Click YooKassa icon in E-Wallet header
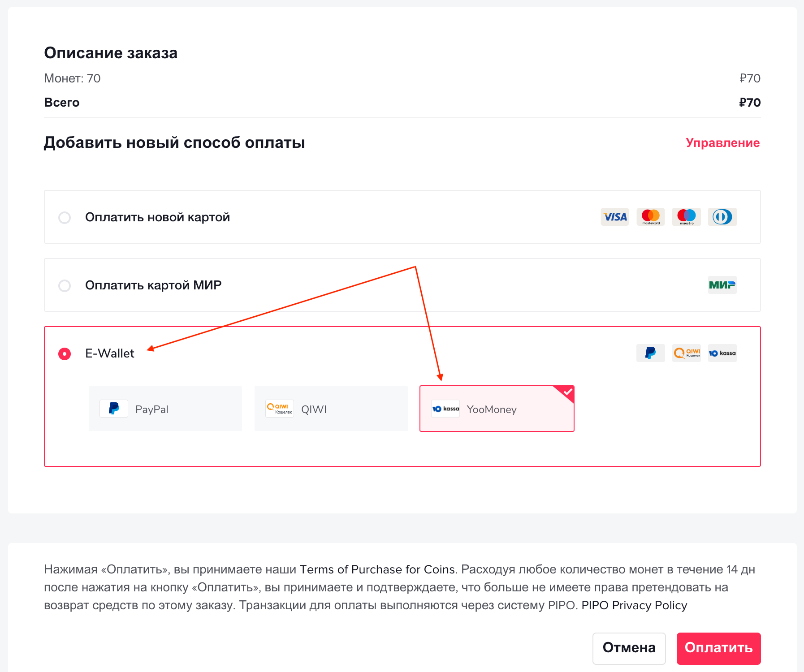 coord(722,353)
